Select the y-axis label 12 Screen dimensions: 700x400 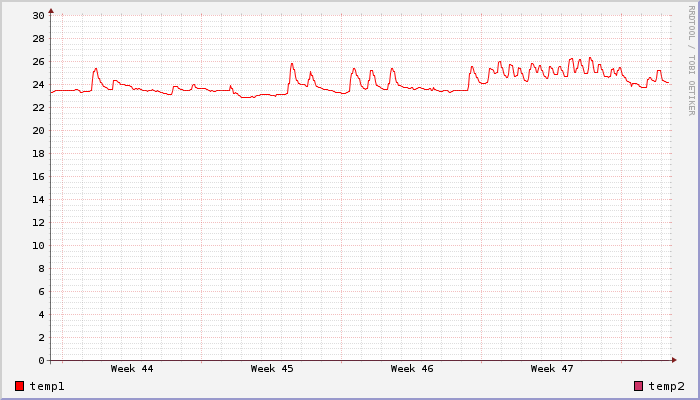tap(38, 223)
